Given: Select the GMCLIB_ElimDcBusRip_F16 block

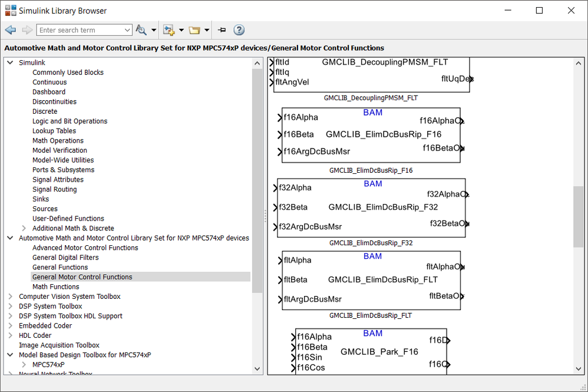Looking at the screenshot, I should pos(371,135).
